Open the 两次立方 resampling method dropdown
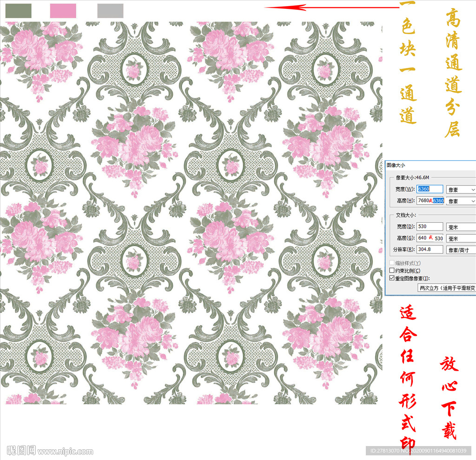This screenshot has width=476, height=460. pos(447,288)
